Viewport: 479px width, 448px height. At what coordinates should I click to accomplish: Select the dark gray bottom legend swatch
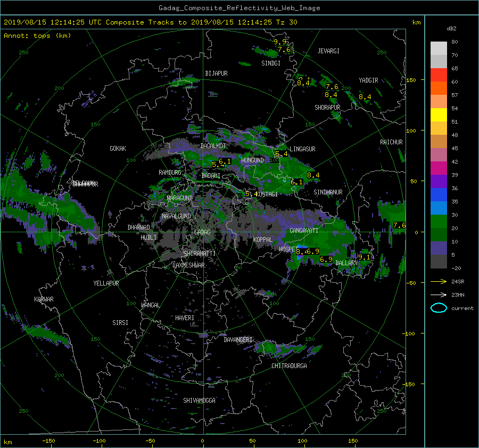[x=439, y=262]
